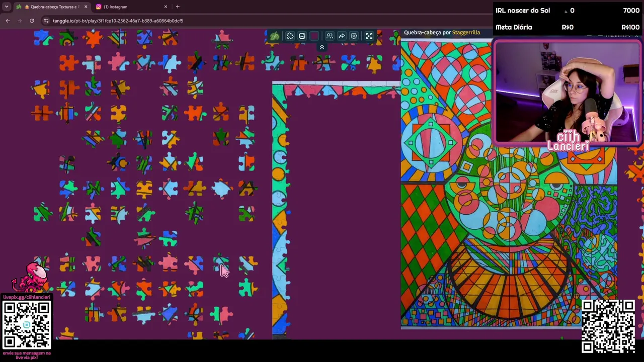Open the puzzle settings gear
The height and width of the screenshot is (362, 644).
(x=354, y=36)
